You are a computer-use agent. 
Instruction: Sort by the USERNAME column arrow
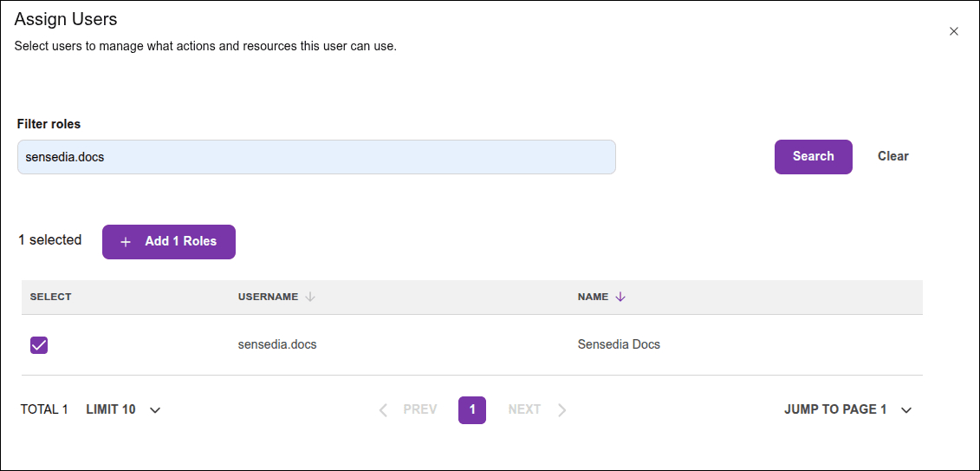[x=310, y=297]
